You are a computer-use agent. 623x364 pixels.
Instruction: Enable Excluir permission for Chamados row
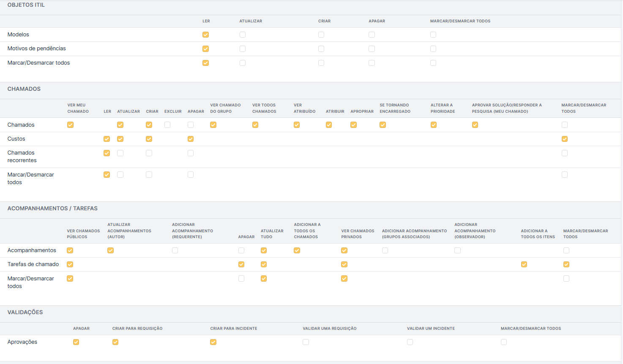pyautogui.click(x=167, y=125)
